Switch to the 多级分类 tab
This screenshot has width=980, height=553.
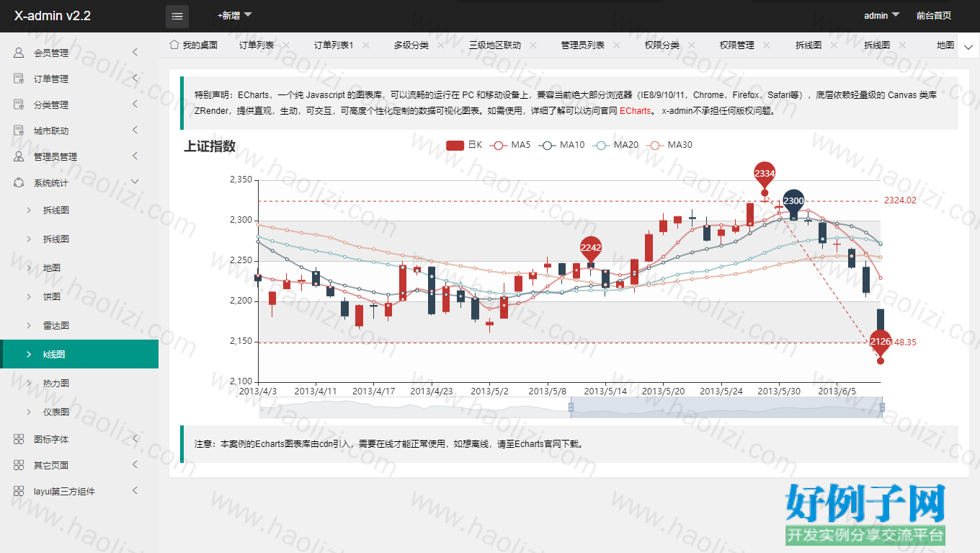(411, 45)
